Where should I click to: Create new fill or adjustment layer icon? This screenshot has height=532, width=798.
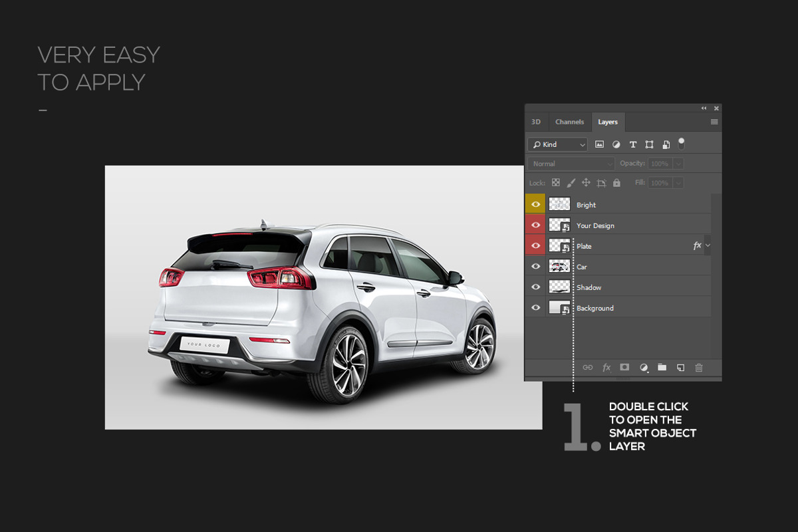pyautogui.click(x=644, y=367)
